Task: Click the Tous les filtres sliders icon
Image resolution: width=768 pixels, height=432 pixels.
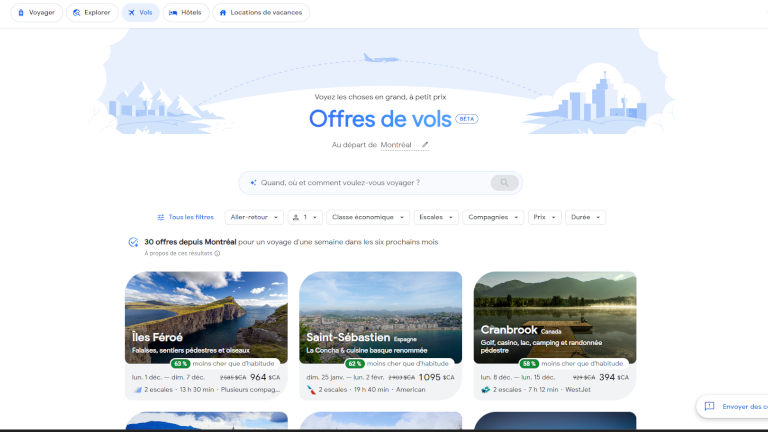Action: [161, 217]
